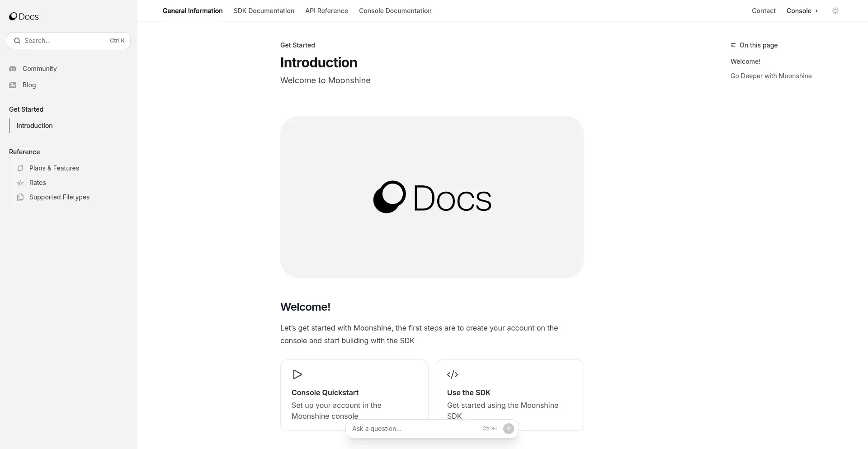This screenshot has width=868, height=449.
Task: Click the On this page list icon
Action: tap(732, 45)
